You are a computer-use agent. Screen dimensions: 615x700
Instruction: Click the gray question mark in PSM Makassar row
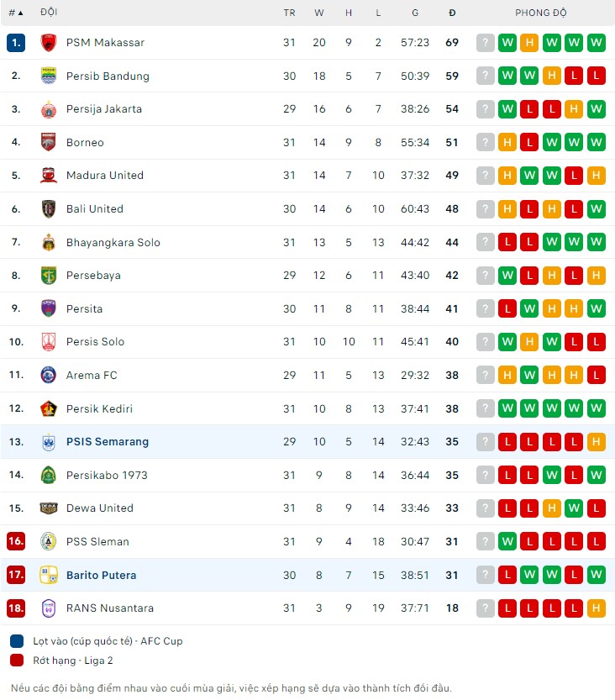coord(485,43)
